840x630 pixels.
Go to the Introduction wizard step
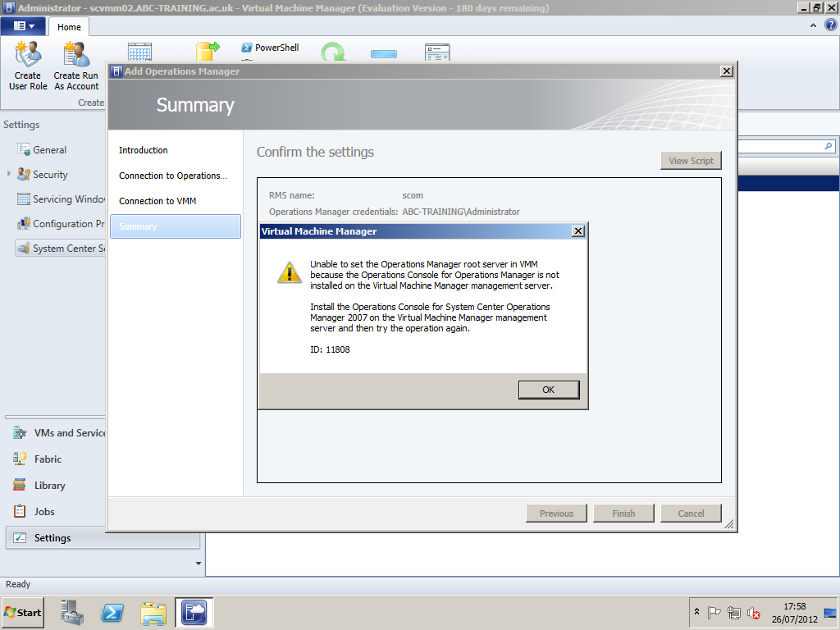point(143,150)
